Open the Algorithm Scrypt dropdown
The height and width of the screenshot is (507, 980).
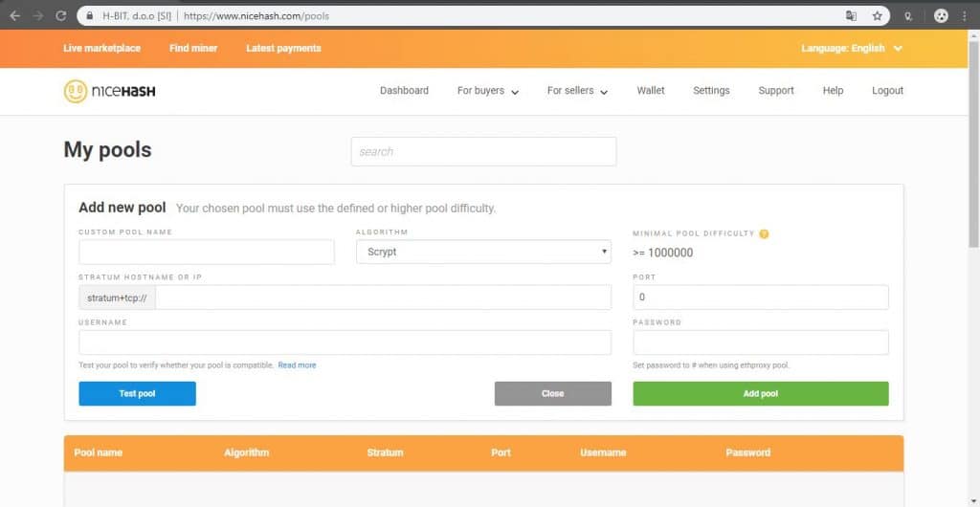[483, 252]
